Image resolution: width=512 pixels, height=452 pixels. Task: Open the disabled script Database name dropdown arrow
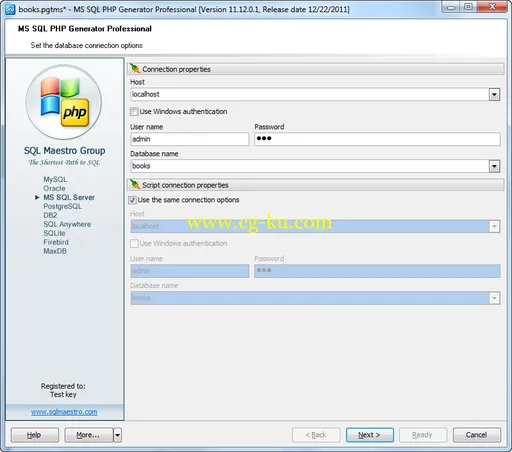(494, 298)
